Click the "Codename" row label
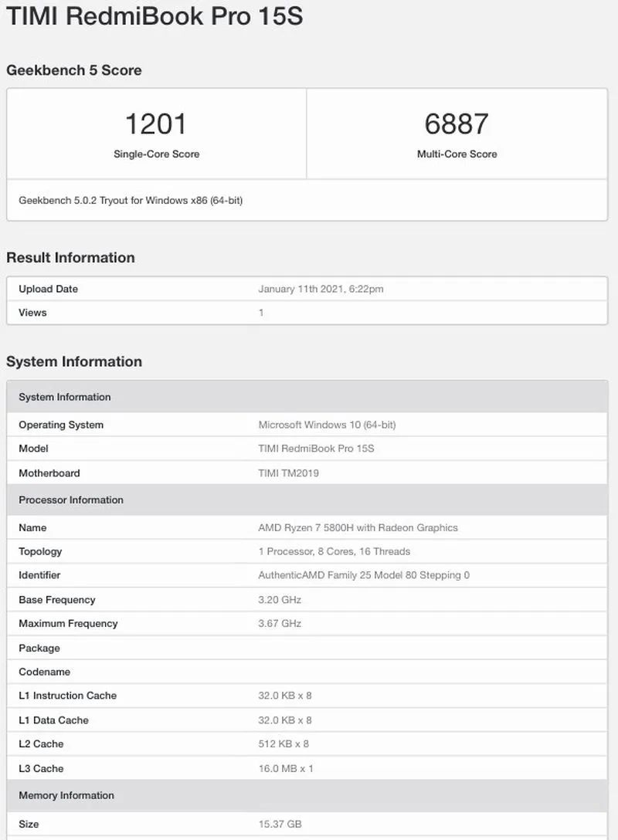The width and height of the screenshot is (618, 840). pos(45,672)
